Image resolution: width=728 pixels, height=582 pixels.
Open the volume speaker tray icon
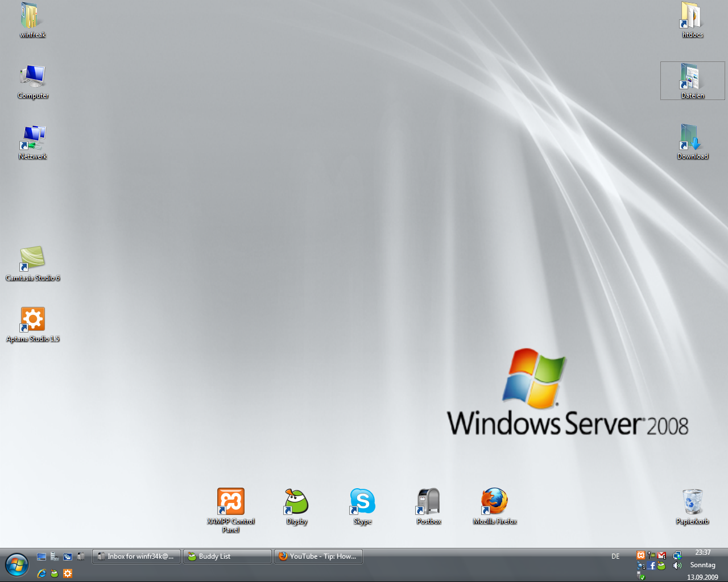tap(677, 566)
